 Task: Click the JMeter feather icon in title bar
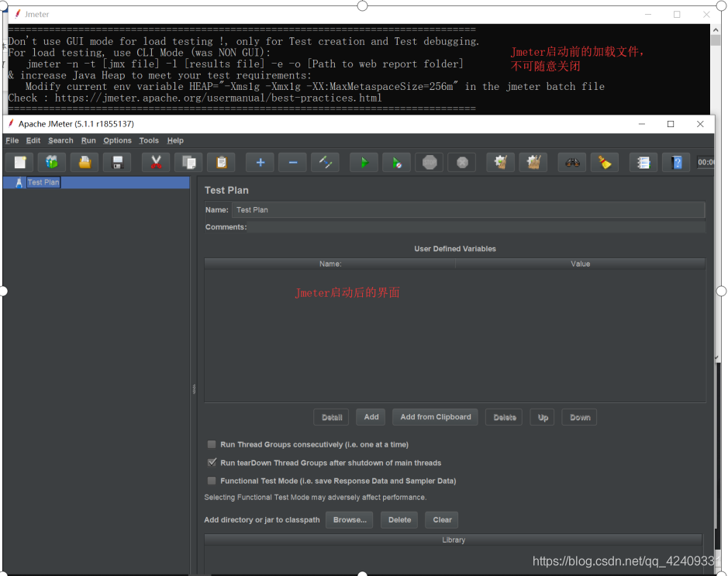pyautogui.click(x=11, y=123)
